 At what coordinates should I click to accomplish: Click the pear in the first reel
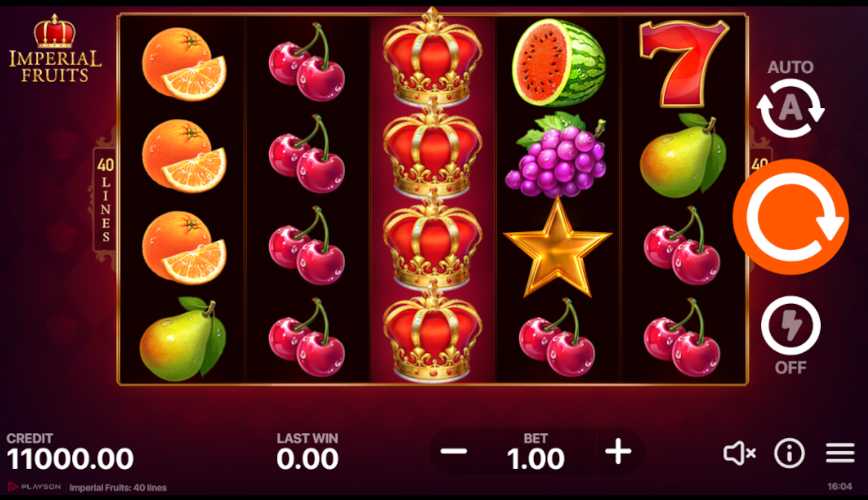183,339
